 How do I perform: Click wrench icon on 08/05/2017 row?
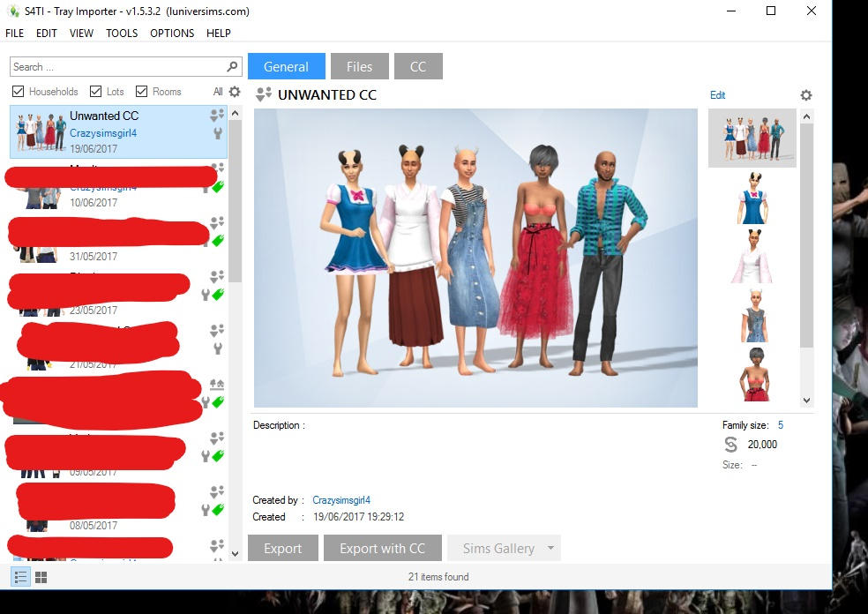pos(206,510)
